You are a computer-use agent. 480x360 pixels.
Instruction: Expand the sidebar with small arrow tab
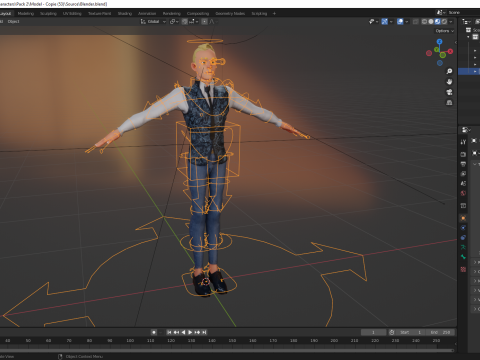(456, 42)
